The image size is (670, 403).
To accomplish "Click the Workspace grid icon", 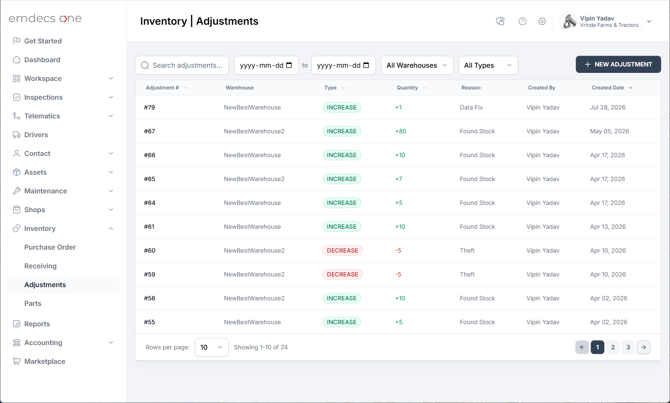I will [16, 78].
